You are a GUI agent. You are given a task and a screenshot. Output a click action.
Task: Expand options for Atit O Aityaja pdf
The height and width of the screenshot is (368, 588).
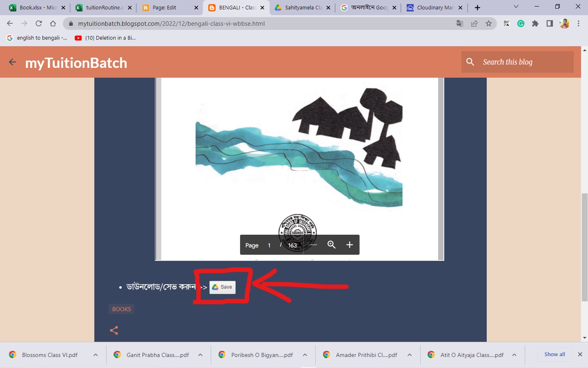514,355
